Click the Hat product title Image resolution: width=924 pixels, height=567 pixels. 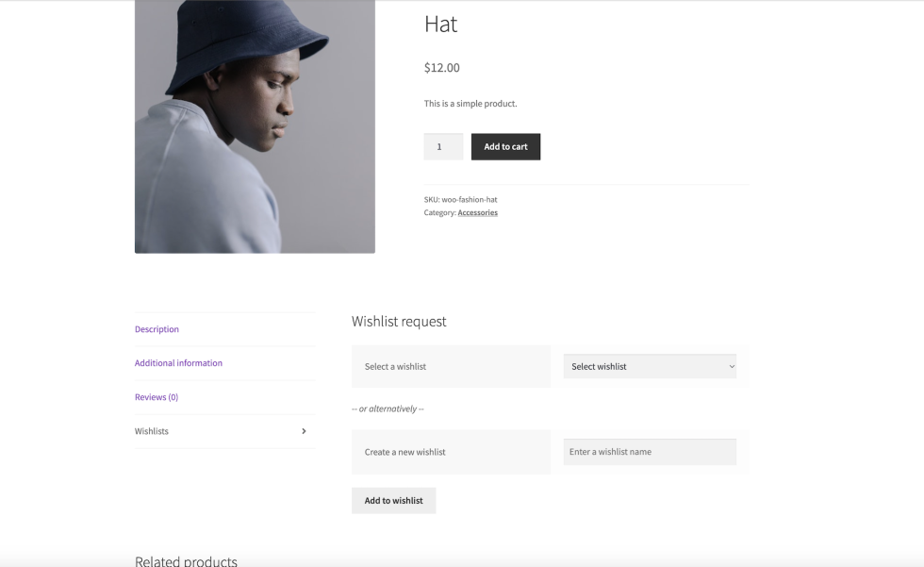coord(440,25)
